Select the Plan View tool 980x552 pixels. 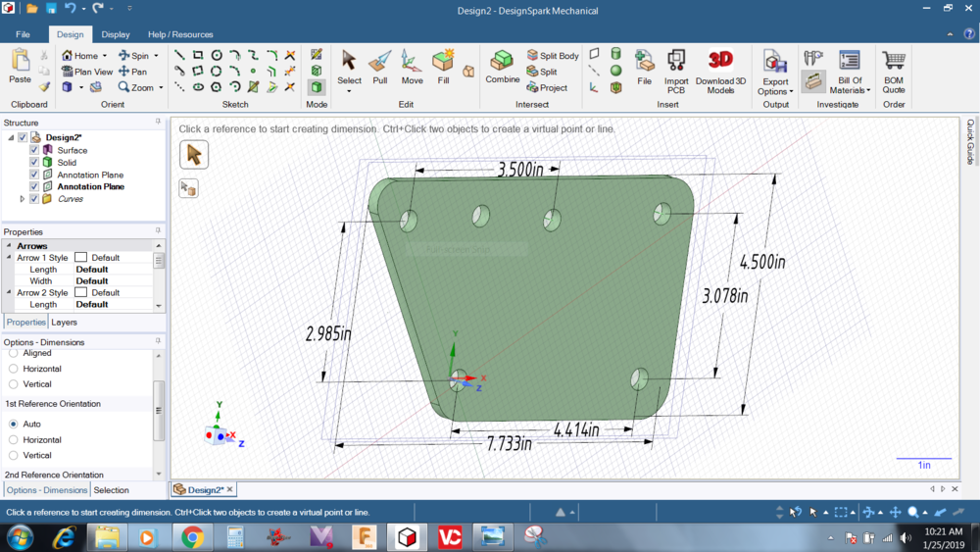87,72
